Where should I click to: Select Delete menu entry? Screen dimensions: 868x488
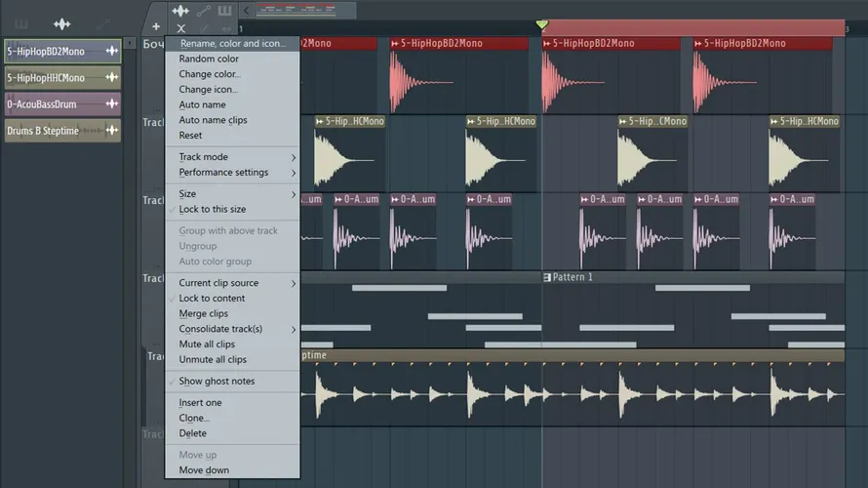point(232,433)
